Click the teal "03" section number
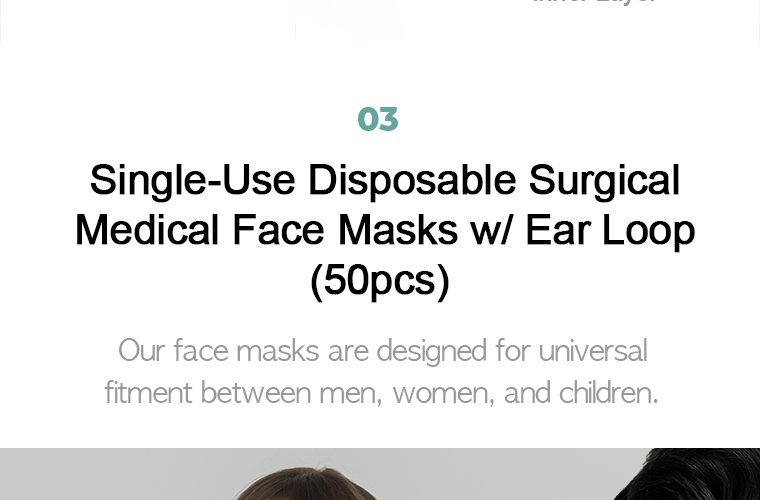 point(378,119)
